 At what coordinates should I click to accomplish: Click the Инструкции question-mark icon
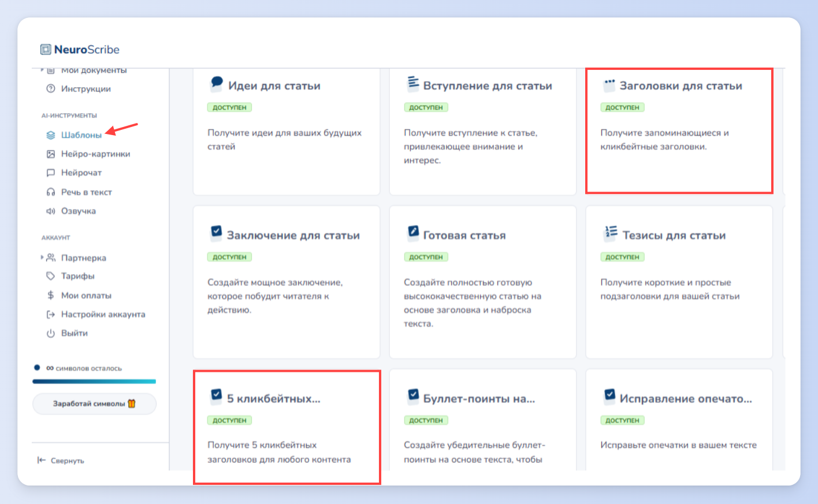click(50, 89)
